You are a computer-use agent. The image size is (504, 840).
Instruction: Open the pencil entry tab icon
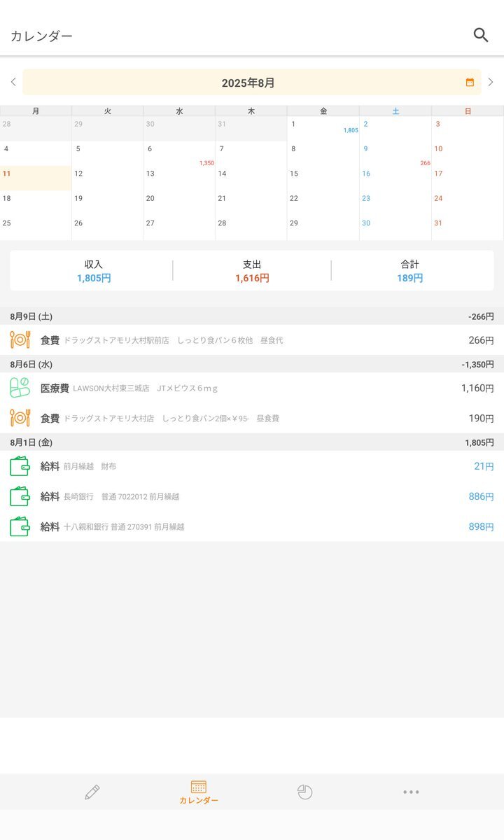click(92, 792)
